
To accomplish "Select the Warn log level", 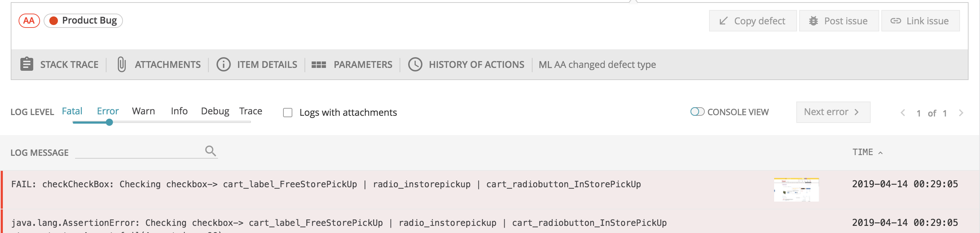I will coord(143,111).
